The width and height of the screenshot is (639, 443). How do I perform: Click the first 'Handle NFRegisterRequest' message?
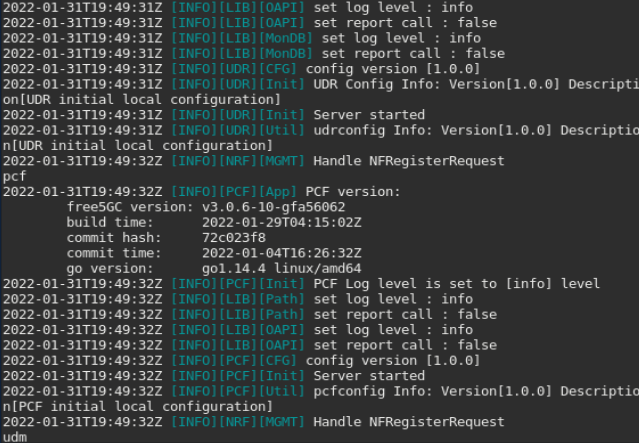409,161
